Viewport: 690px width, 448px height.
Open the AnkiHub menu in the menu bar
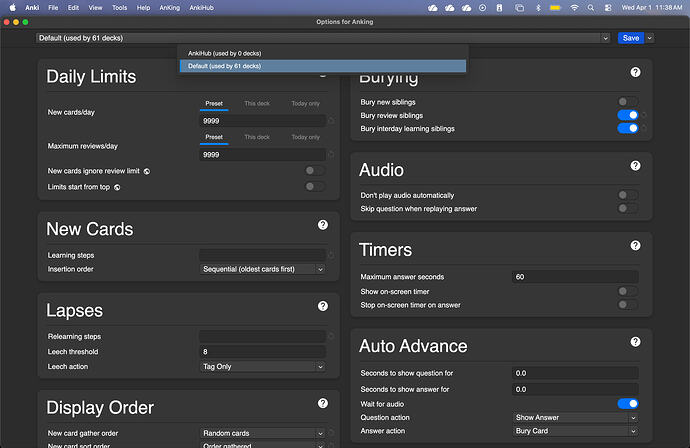tap(202, 7)
